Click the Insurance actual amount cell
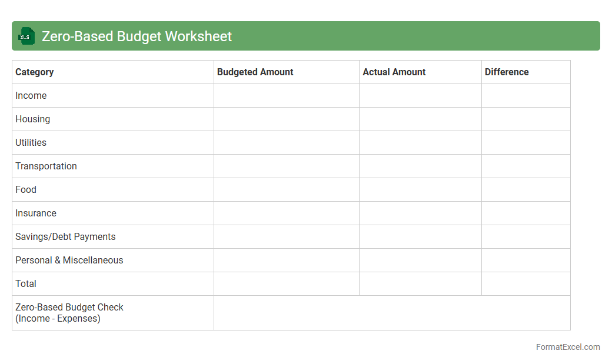Viewport: 612px width, 364px height. click(x=420, y=213)
